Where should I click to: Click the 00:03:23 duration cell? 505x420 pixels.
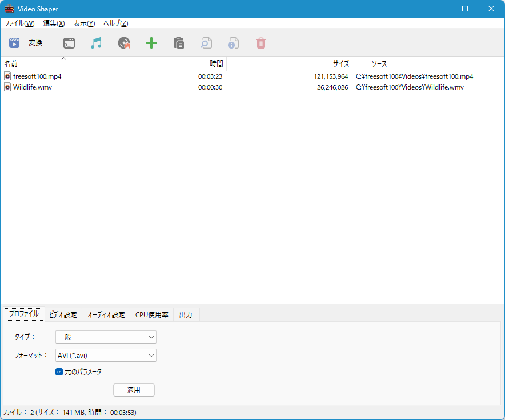pyautogui.click(x=210, y=76)
